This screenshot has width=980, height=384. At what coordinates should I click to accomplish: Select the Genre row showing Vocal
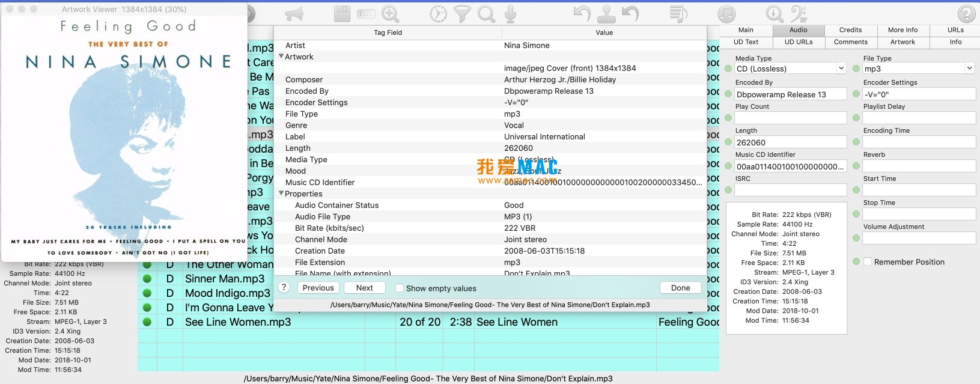click(x=490, y=125)
